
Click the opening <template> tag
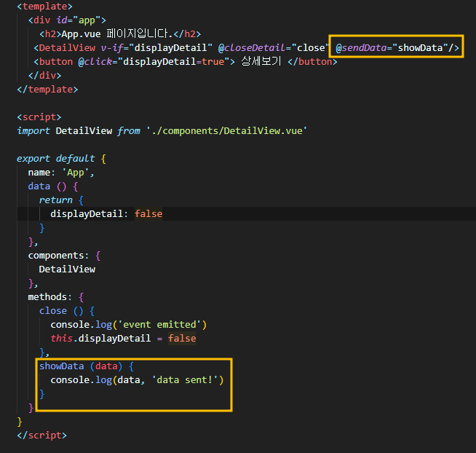point(44,7)
